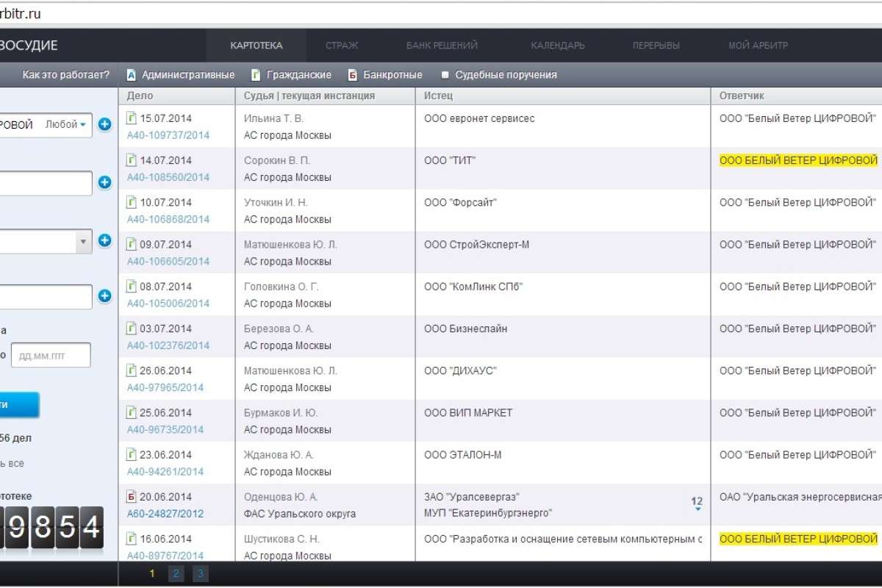Filter by Гражданские cases
Image resolution: width=882 pixels, height=588 pixels.
[291, 74]
